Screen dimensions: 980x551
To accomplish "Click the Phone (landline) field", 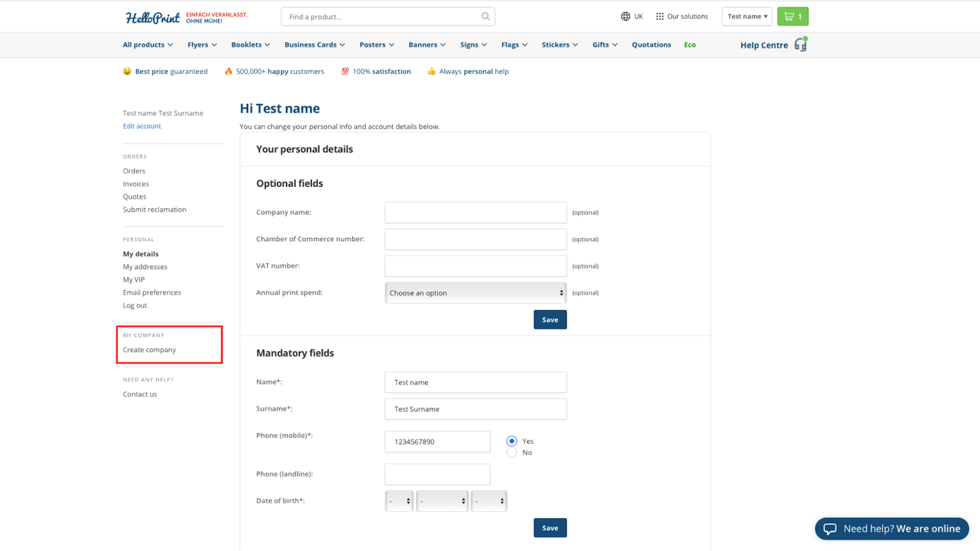I will pos(437,474).
